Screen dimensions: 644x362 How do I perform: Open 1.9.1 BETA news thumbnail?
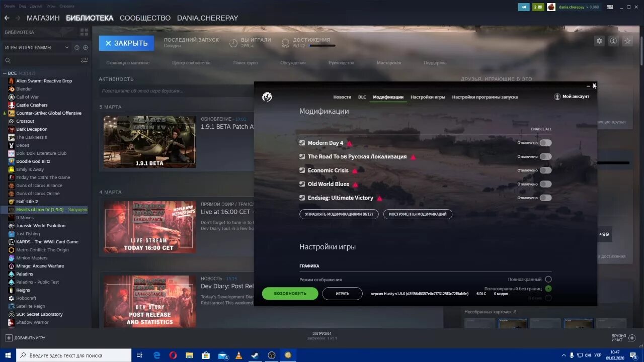(x=149, y=142)
